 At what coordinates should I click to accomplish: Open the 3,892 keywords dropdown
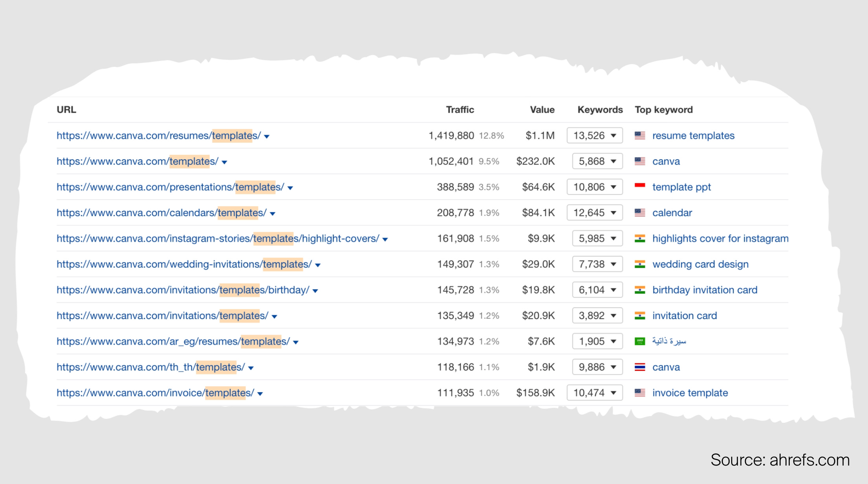[x=598, y=316]
